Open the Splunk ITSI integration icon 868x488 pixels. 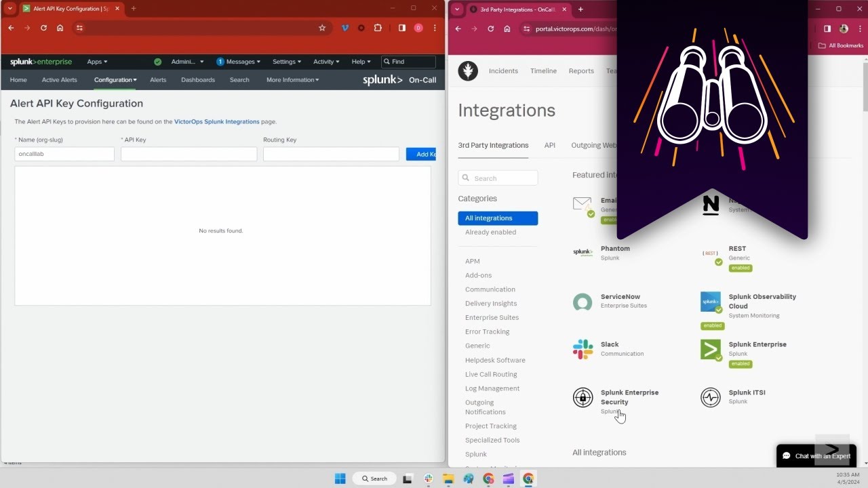point(711,397)
